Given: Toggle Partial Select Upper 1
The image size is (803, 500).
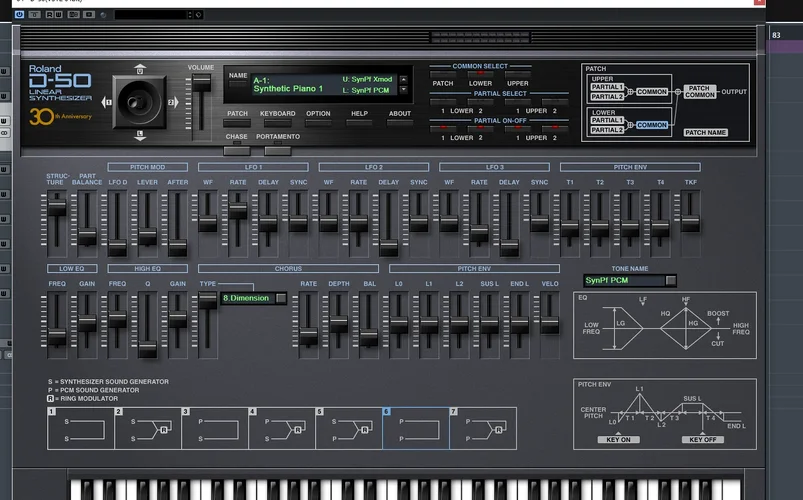Looking at the screenshot, I should (x=518, y=101).
